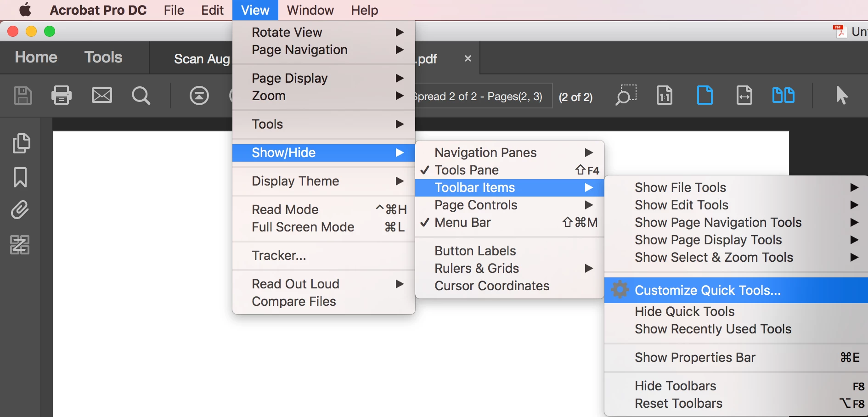
Task: Choose Customize Quick Tools...
Action: tap(736, 290)
